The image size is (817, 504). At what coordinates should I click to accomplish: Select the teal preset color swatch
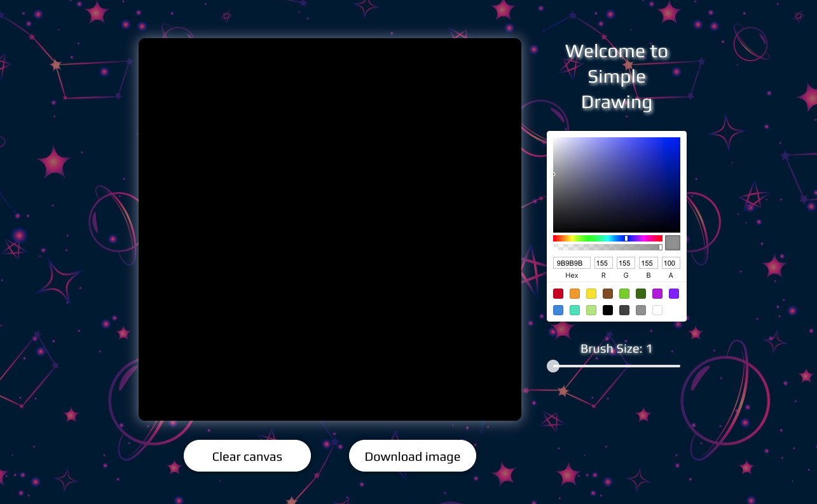pyautogui.click(x=575, y=310)
